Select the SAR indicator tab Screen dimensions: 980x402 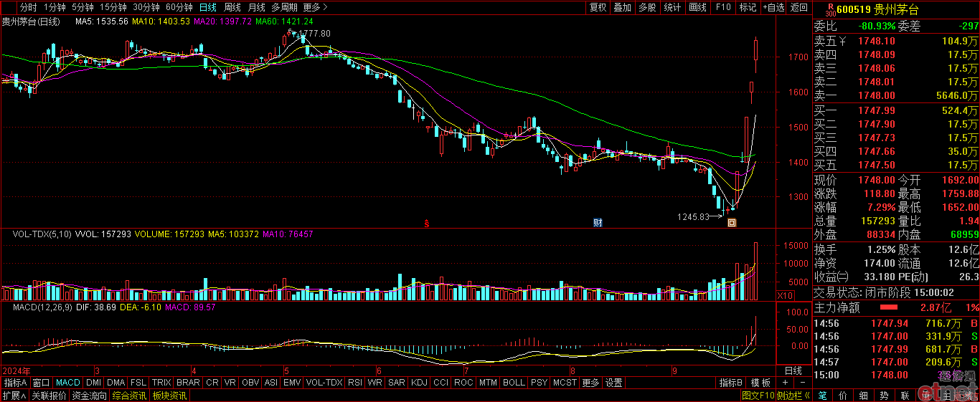pyautogui.click(x=397, y=383)
